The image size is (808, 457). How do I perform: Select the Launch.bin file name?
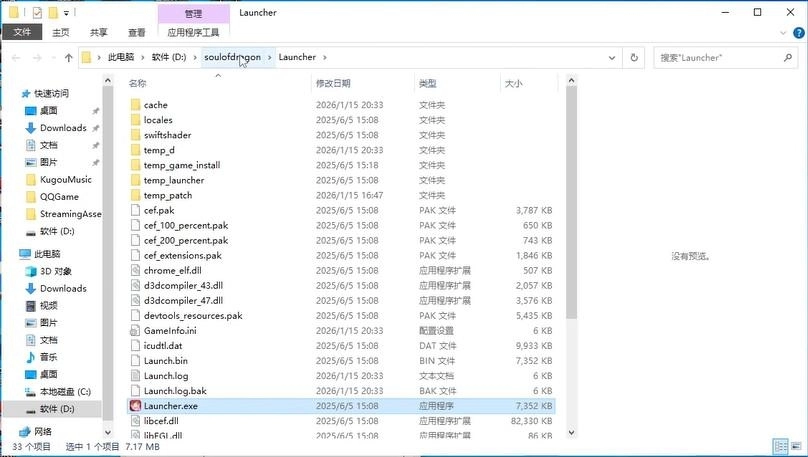[x=165, y=361]
